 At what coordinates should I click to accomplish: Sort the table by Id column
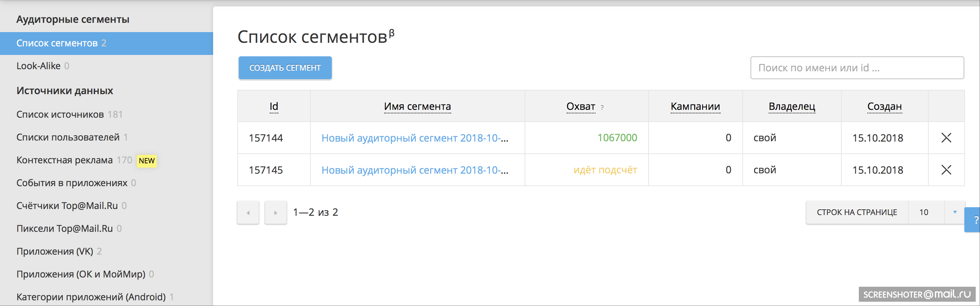274,106
